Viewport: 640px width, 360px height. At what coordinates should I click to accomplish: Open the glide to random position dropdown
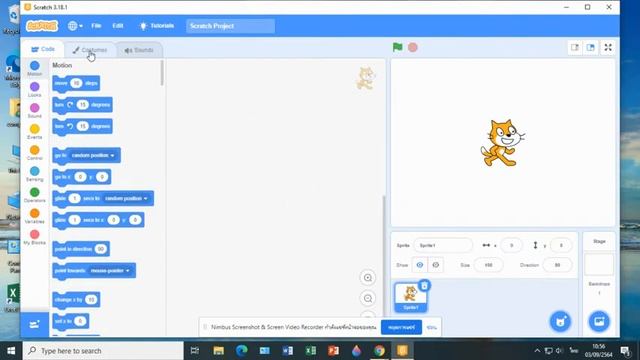click(126, 198)
